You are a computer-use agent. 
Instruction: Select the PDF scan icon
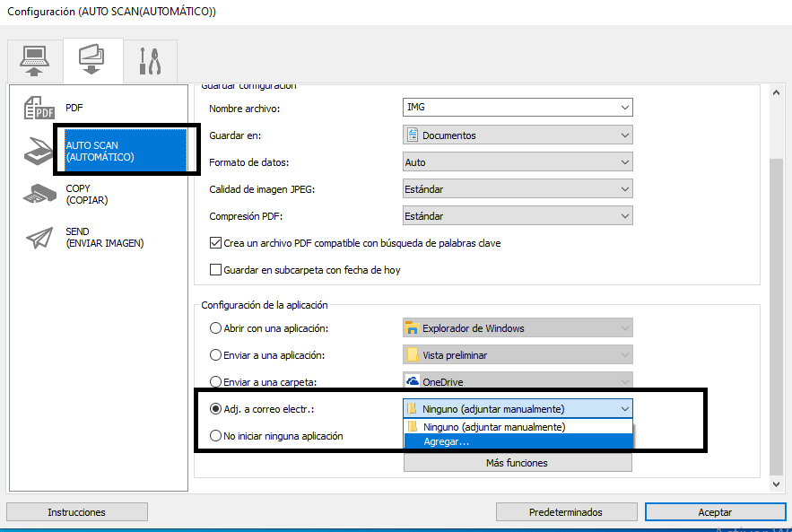click(39, 108)
